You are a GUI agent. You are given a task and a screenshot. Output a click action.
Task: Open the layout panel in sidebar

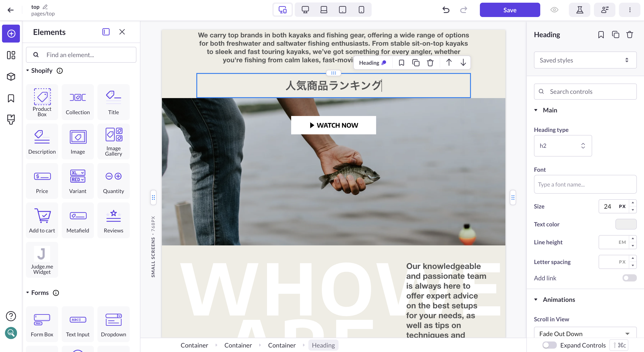pos(11,55)
